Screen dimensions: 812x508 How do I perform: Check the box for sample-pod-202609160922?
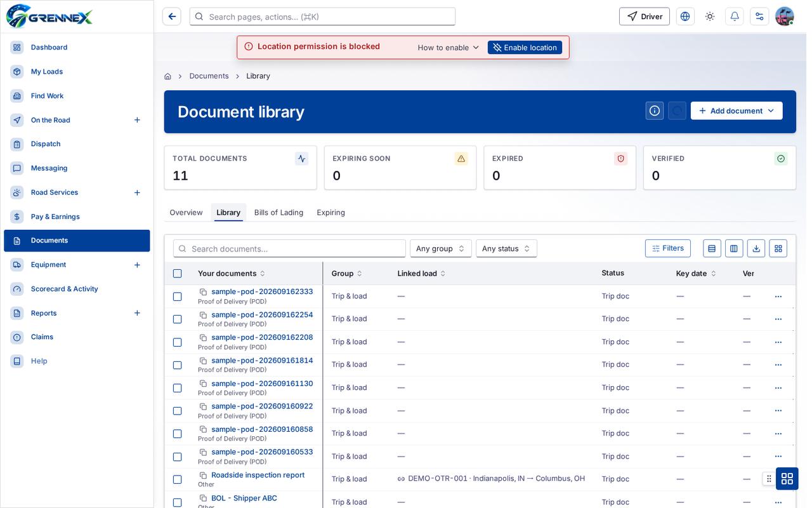click(x=178, y=411)
